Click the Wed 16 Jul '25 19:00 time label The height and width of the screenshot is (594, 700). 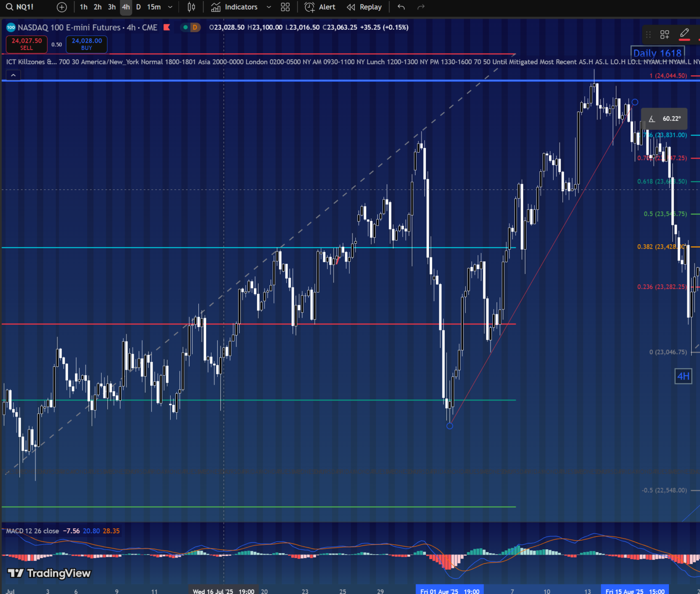[224, 591]
